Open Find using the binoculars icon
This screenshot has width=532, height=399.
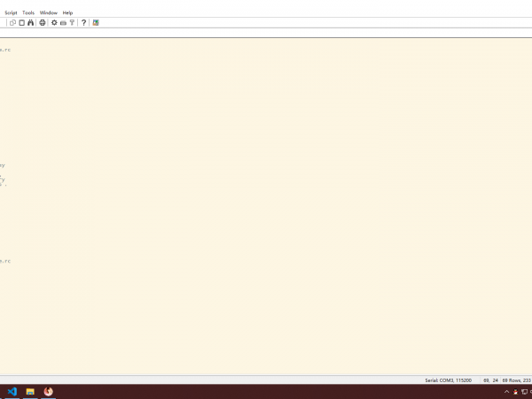30,22
